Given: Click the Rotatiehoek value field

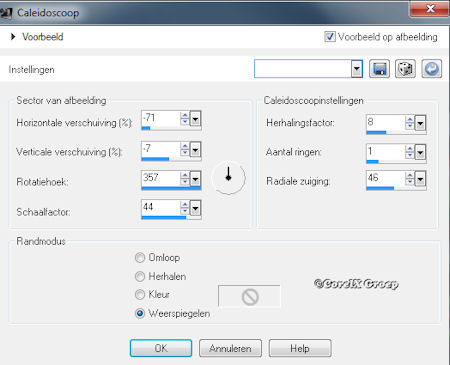Looking at the screenshot, I should pos(160,178).
